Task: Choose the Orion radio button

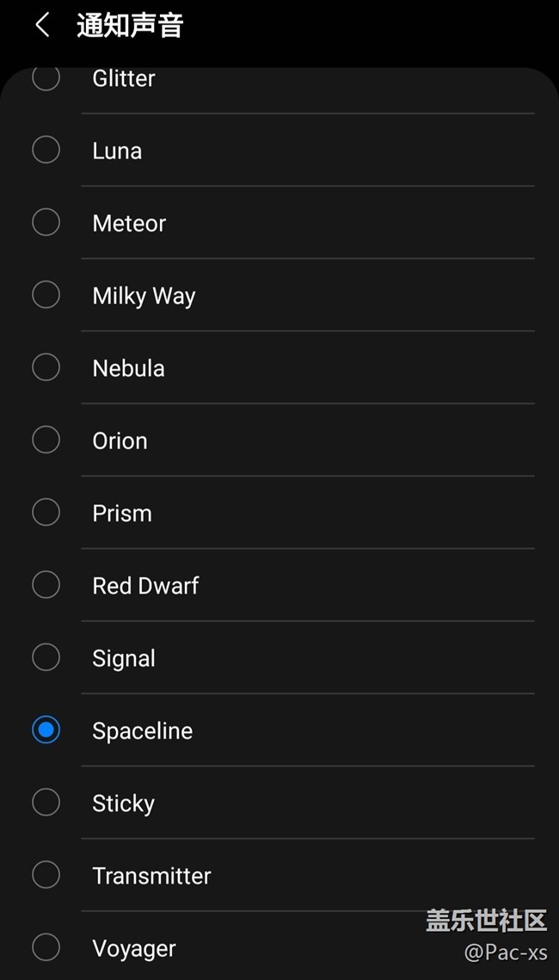Action: [x=46, y=440]
